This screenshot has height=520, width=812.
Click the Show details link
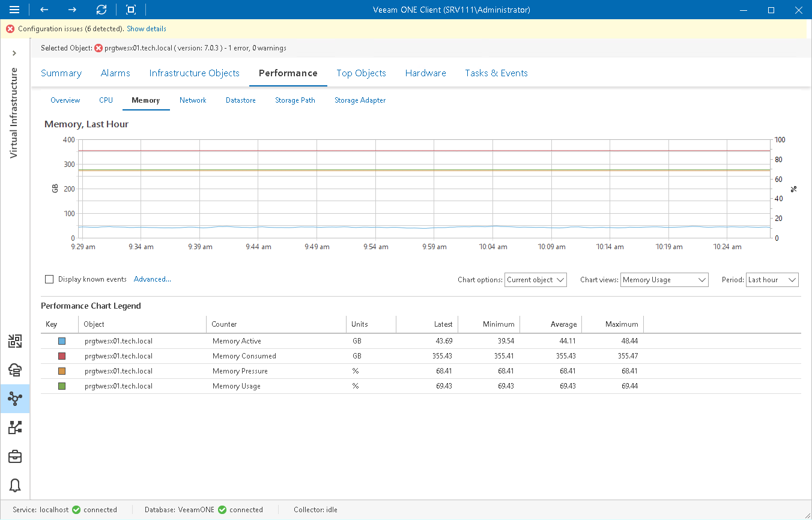(146, 28)
